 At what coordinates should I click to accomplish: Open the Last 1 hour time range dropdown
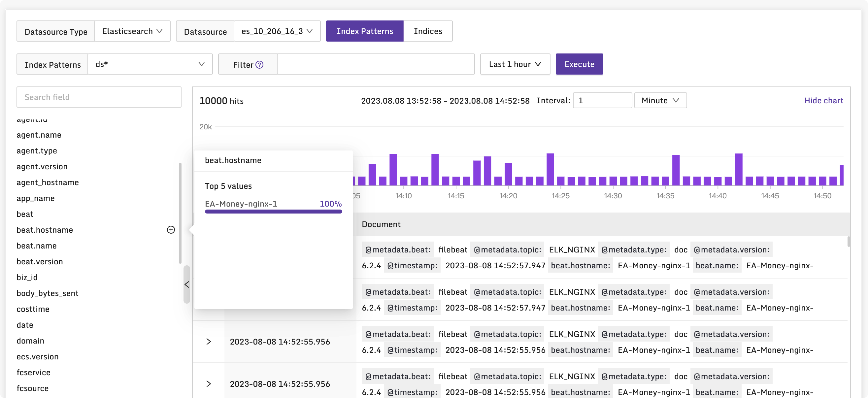tap(515, 64)
